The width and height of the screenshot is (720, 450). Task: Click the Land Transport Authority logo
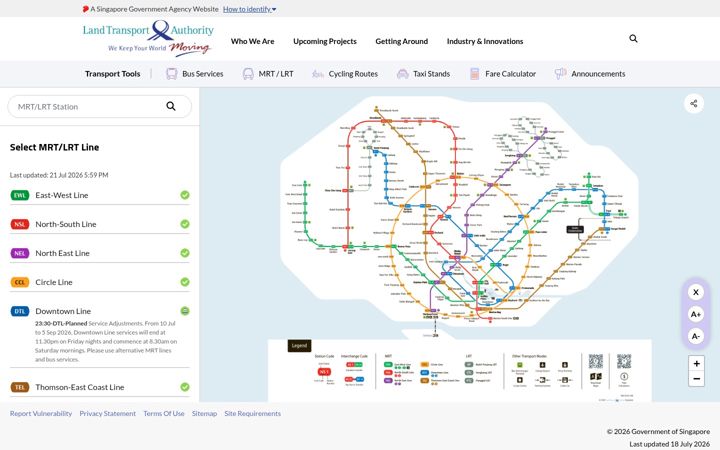coord(148,39)
